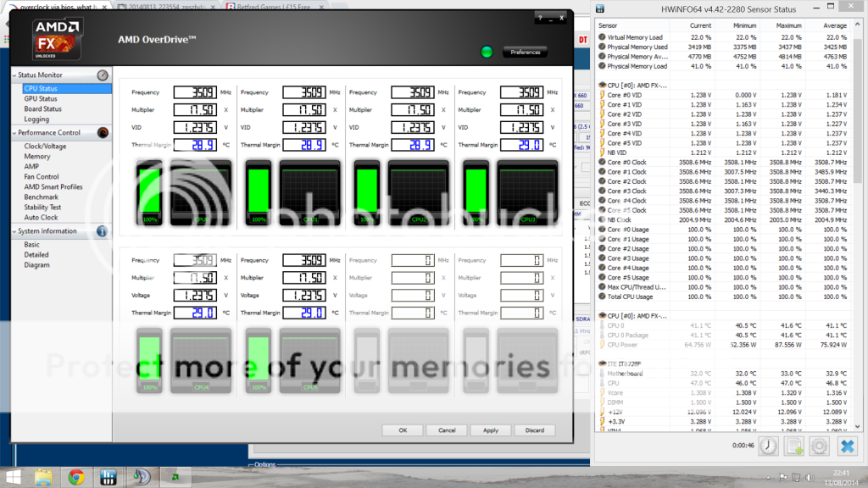Image resolution: width=868 pixels, height=488 pixels.
Task: Switch to the 'overclock via bios' browser tab
Action: click(x=58, y=6)
